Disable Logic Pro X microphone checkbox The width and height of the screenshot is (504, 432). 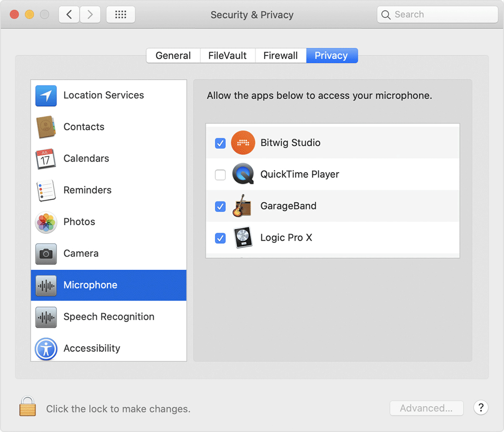pos(220,238)
